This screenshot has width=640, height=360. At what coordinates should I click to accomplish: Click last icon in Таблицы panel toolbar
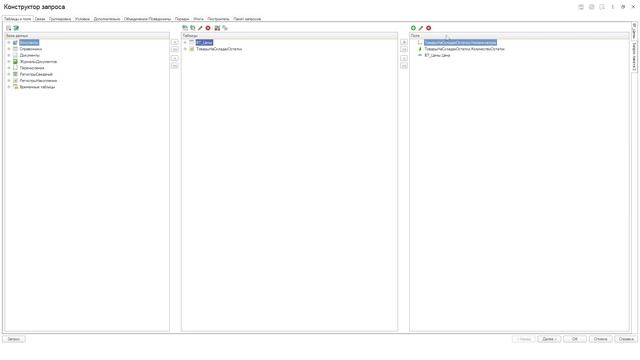225,28
